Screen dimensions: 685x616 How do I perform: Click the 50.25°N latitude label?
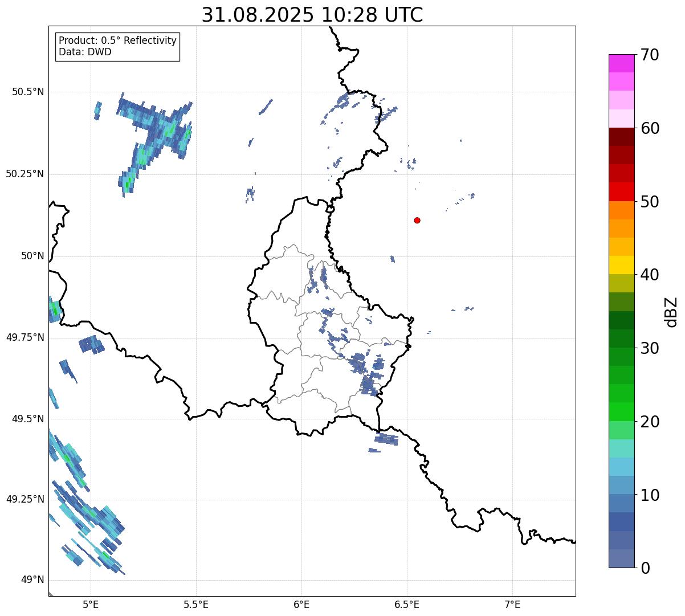click(25, 174)
